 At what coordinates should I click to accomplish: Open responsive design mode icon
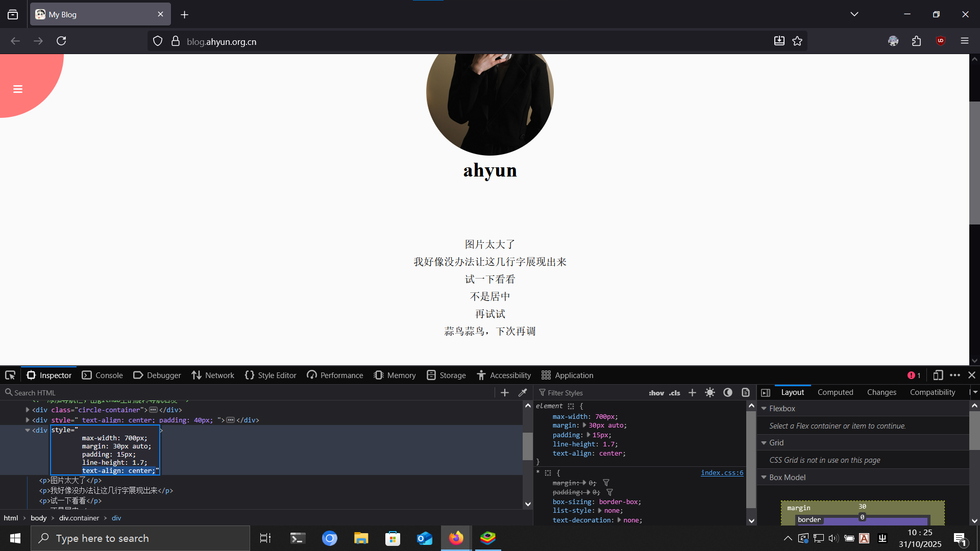[x=938, y=375]
